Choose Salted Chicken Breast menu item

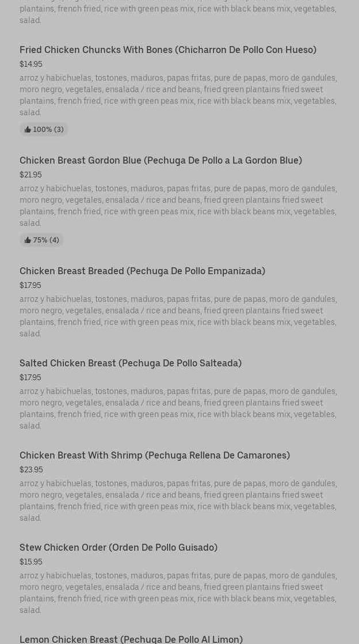[x=131, y=363]
